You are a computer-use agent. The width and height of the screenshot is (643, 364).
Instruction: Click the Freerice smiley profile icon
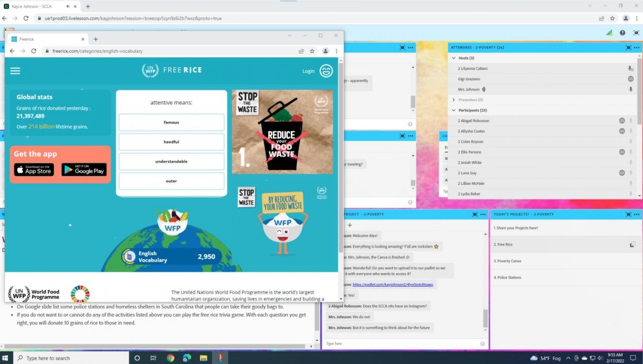326,71
